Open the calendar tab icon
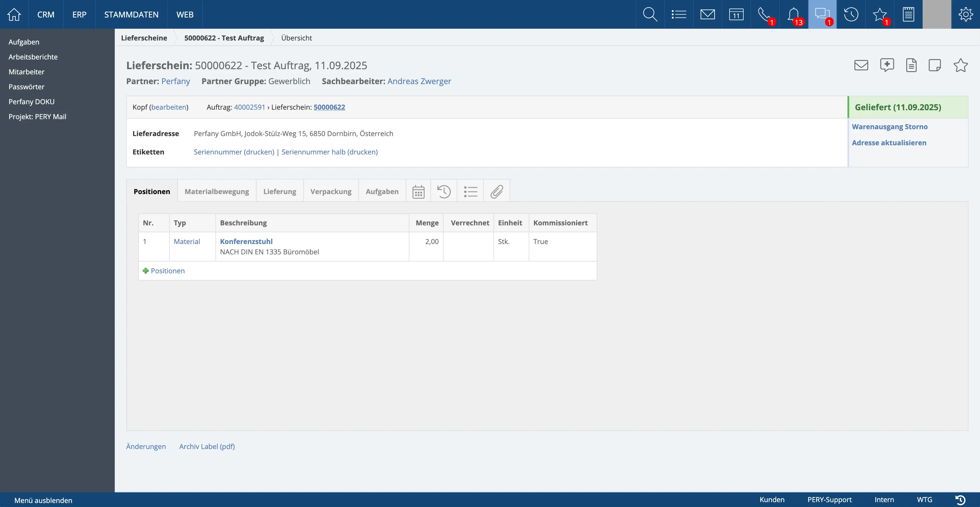This screenshot has width=980, height=507. point(418,191)
